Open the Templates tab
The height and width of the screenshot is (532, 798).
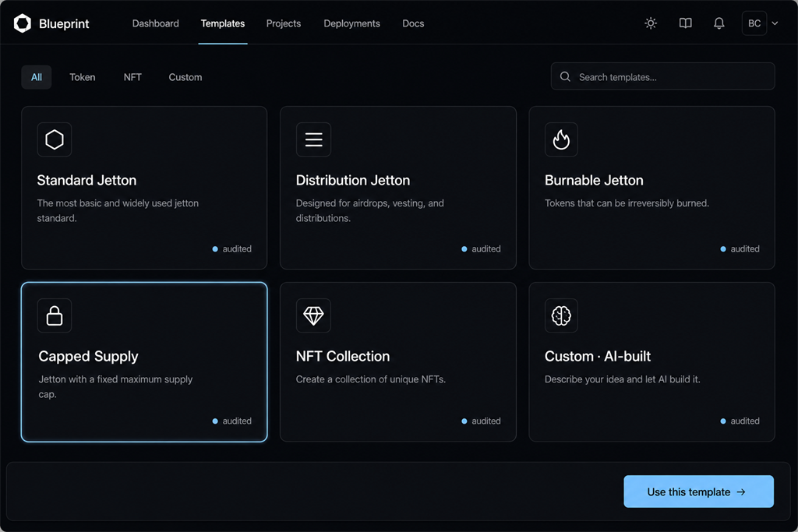point(222,23)
